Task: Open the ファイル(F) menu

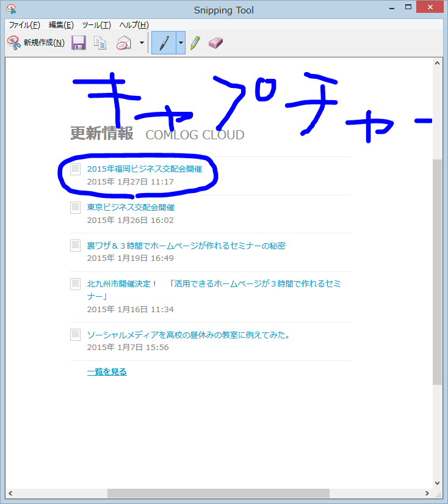Action: click(x=24, y=24)
